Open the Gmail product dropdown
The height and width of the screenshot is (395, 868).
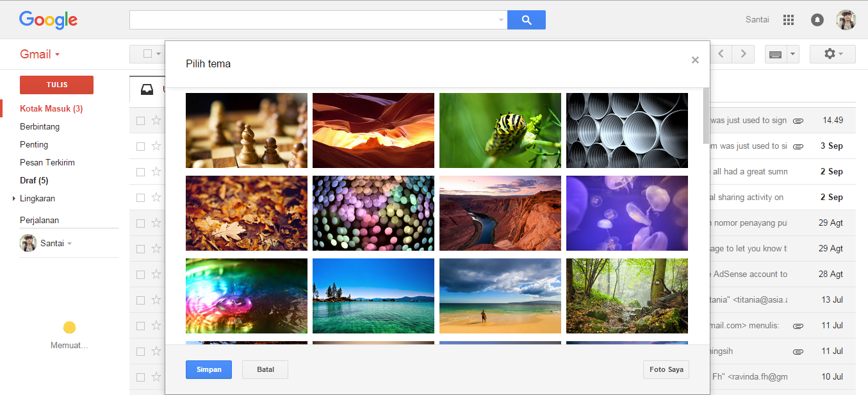click(40, 55)
